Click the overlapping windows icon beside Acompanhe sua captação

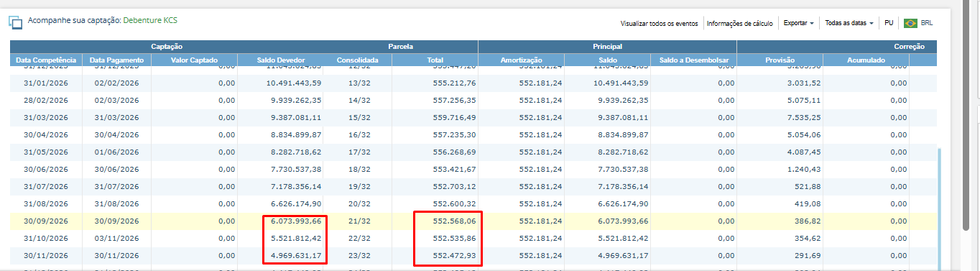point(15,22)
